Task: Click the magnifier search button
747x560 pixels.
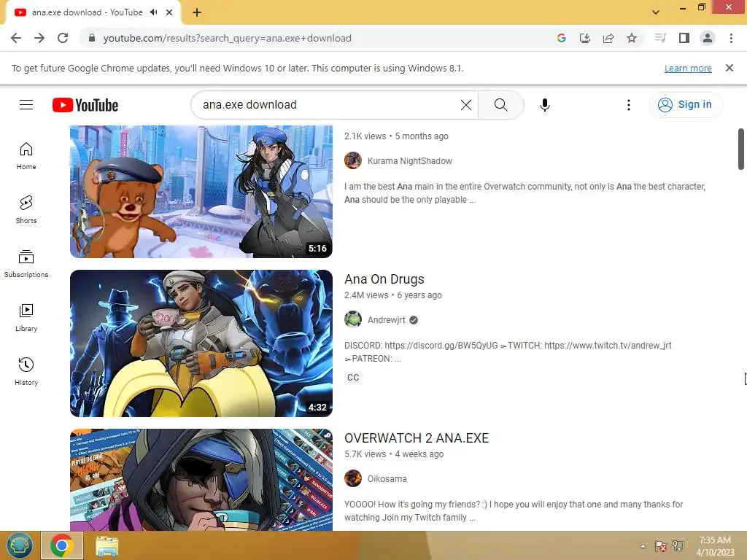Action: coord(500,105)
